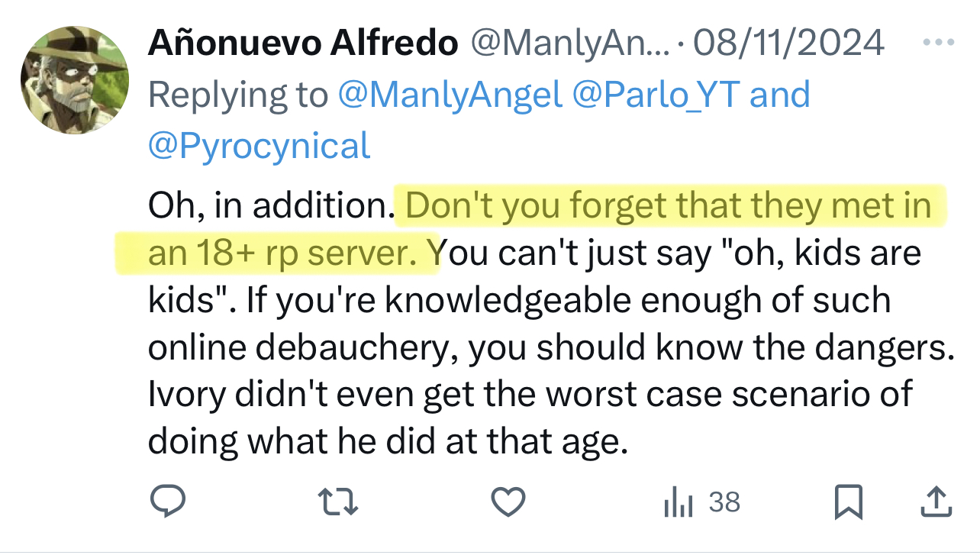The width and height of the screenshot is (980, 555).
Task: Open the tweet's 08/11/2024 timestamp
Action: (x=788, y=44)
